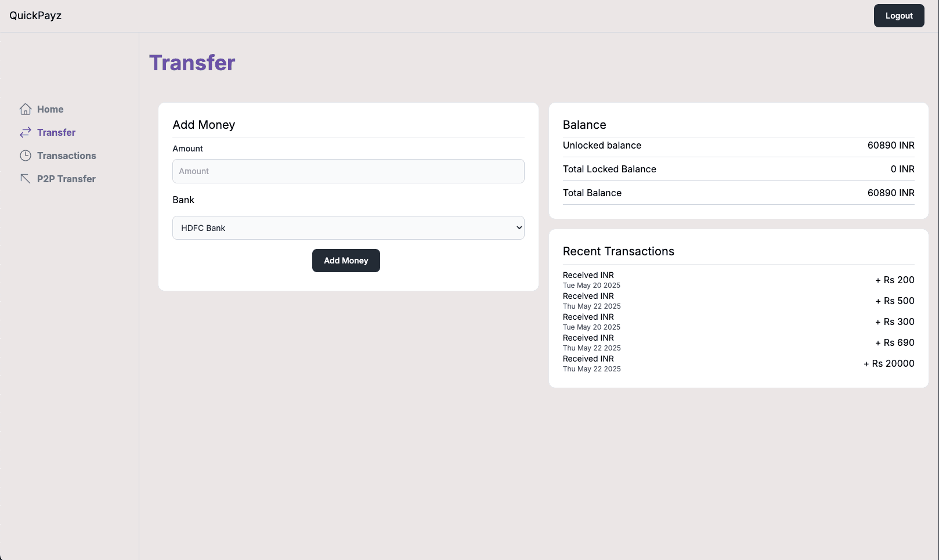Image resolution: width=939 pixels, height=560 pixels.
Task: Select the Rs 200 received transaction
Action: click(x=738, y=280)
